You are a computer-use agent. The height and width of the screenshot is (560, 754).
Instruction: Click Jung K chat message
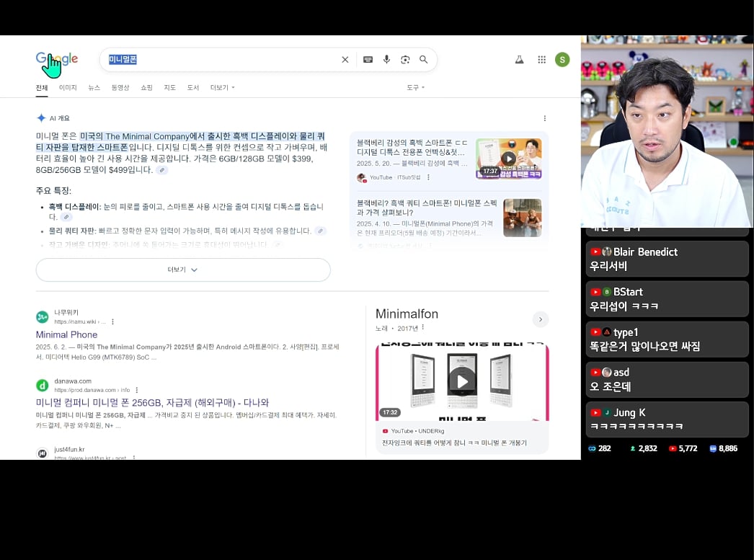click(x=667, y=419)
